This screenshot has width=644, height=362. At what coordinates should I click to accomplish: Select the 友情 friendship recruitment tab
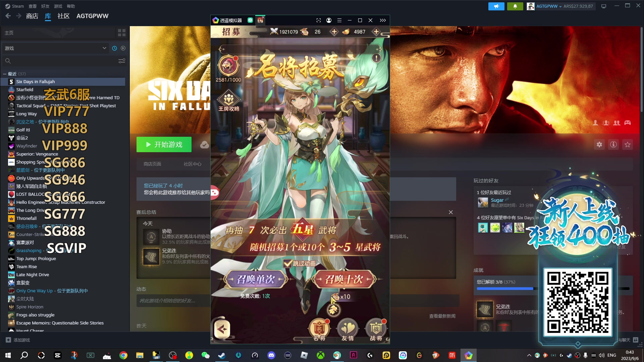tap(347, 329)
